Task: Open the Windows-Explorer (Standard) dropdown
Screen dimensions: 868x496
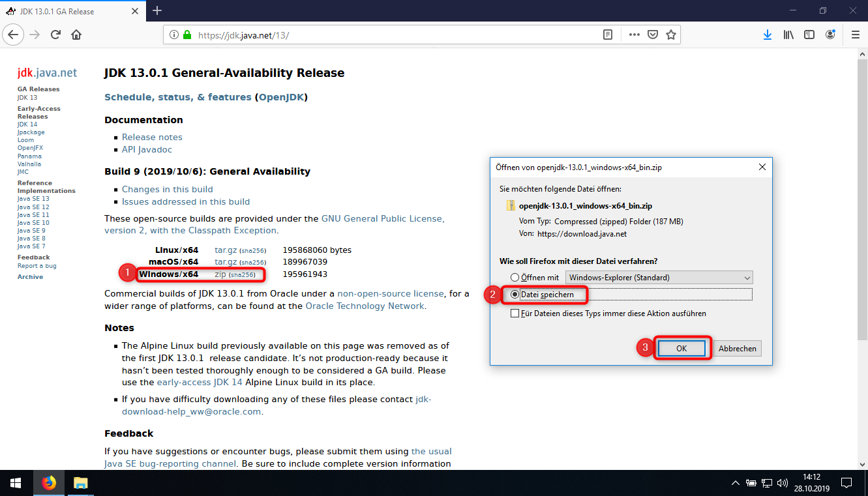Action: (x=659, y=278)
